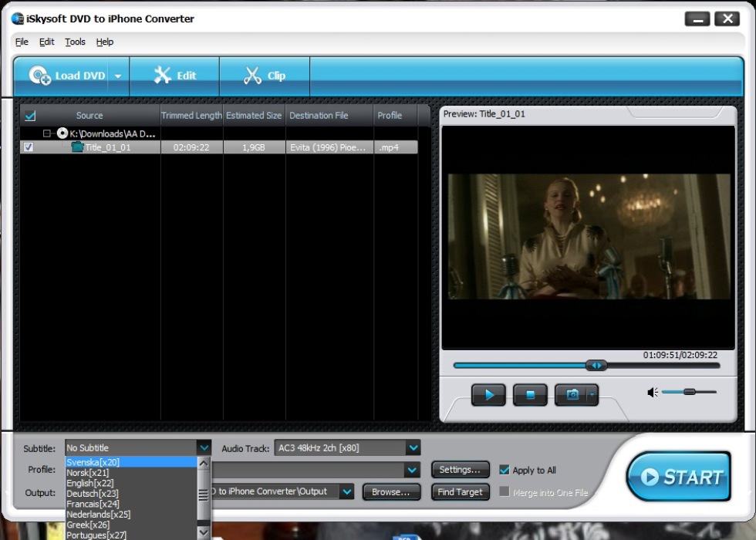Image resolution: width=756 pixels, height=540 pixels.
Task: Select Portugues[x27] subtitle option
Action: pyautogui.click(x=131, y=535)
